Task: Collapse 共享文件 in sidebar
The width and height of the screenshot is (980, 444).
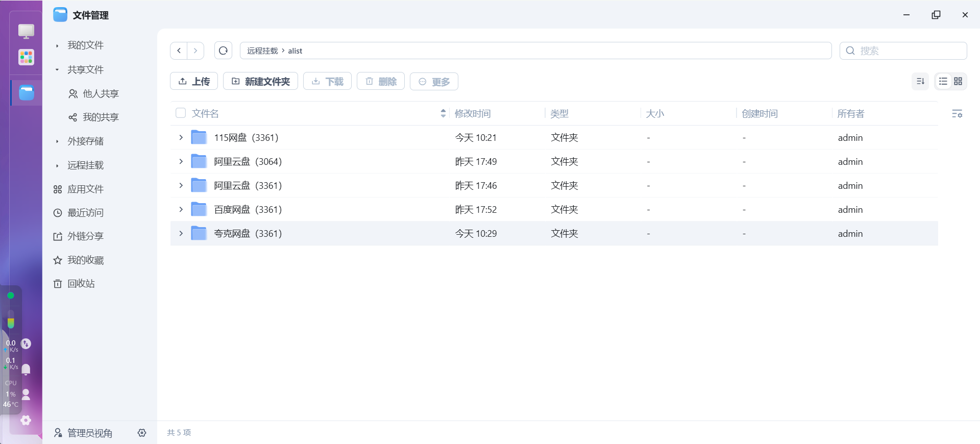Action: 57,69
